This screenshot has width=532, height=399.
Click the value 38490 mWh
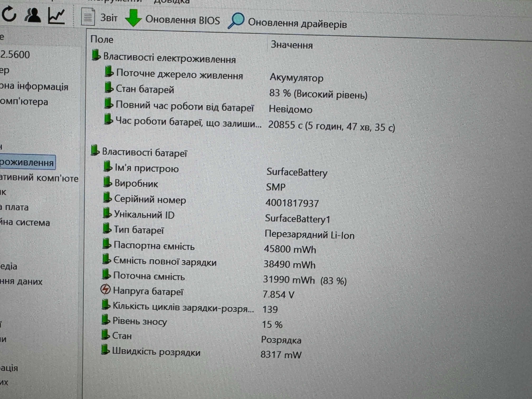point(289,264)
